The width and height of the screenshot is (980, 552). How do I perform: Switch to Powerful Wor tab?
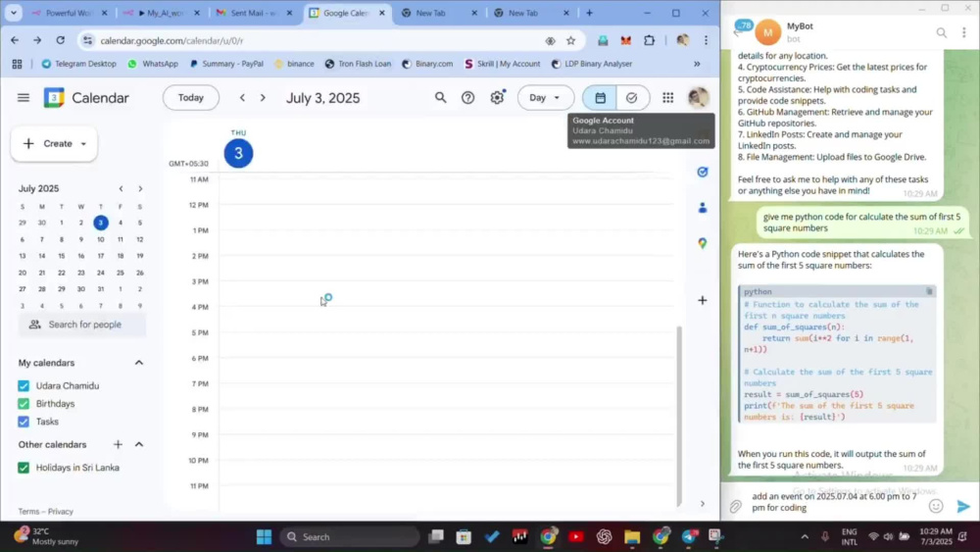click(69, 13)
